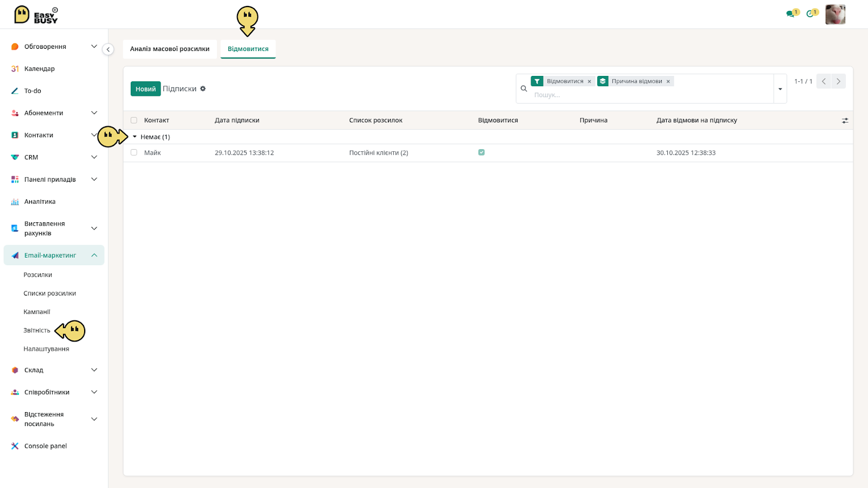Open the gear menu next to Підписки
This screenshot has height=488, width=868.
203,88
